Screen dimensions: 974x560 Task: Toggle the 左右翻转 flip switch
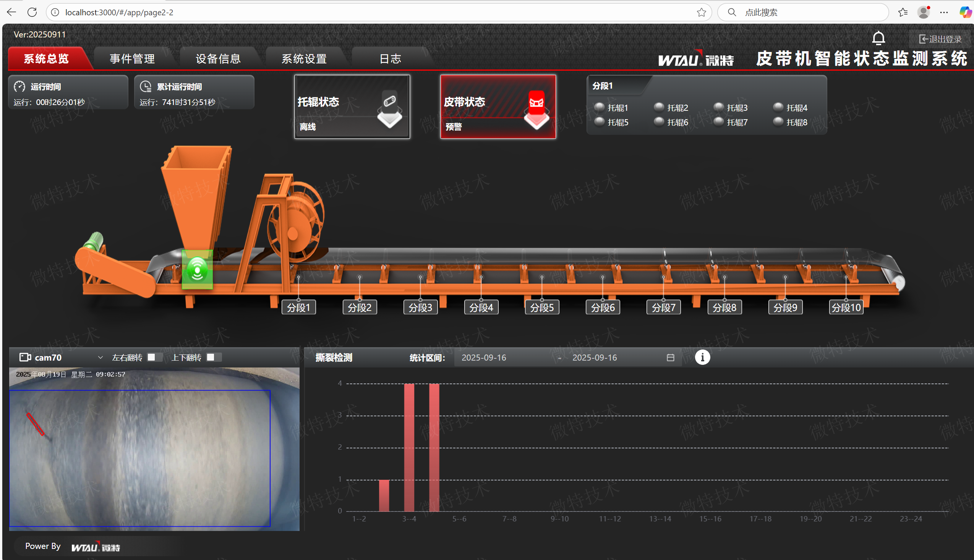pyautogui.click(x=155, y=357)
